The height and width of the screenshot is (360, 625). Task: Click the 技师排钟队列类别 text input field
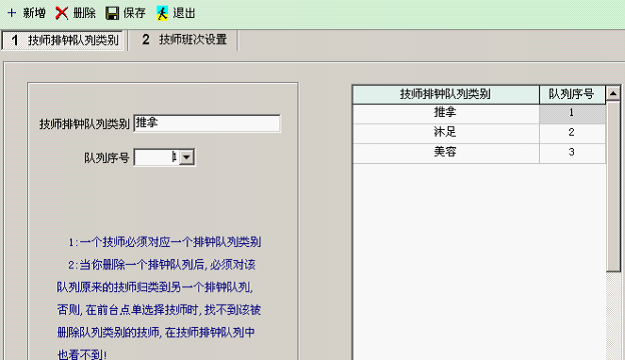pos(207,123)
